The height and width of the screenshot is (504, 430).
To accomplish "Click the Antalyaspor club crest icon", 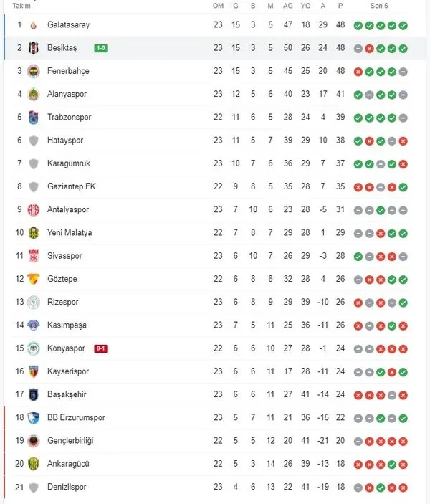I will (33, 209).
